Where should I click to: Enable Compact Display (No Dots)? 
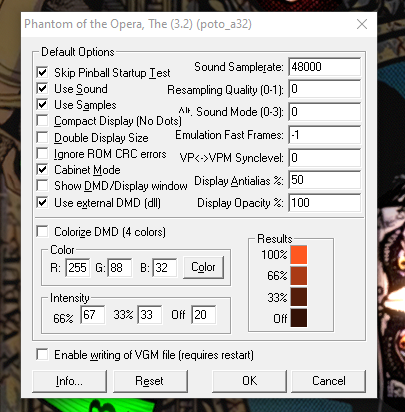pyautogui.click(x=42, y=121)
